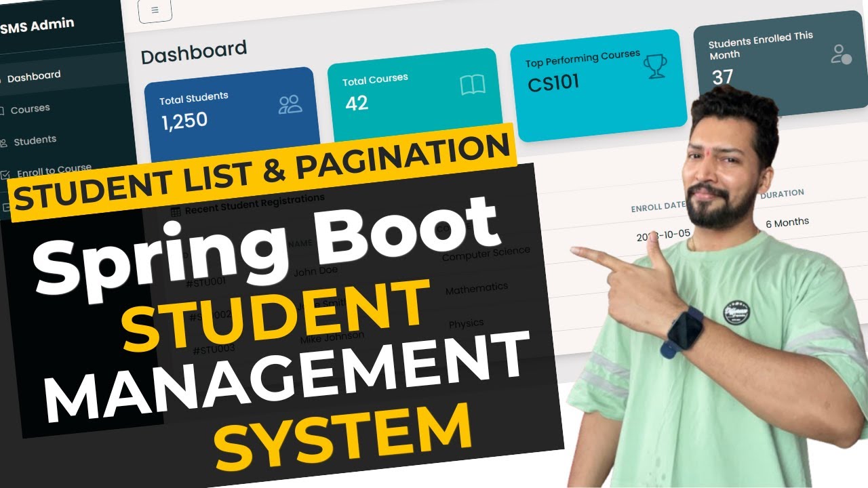Select the enrolled this month value 37
This screenshot has height=488, width=868.
723,77
